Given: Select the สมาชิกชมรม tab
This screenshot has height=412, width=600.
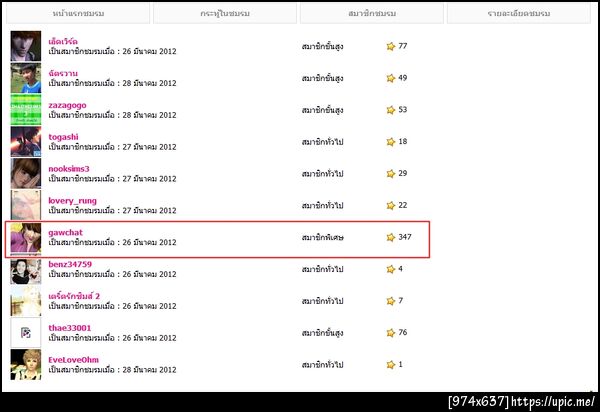Looking at the screenshot, I should pos(372,13).
